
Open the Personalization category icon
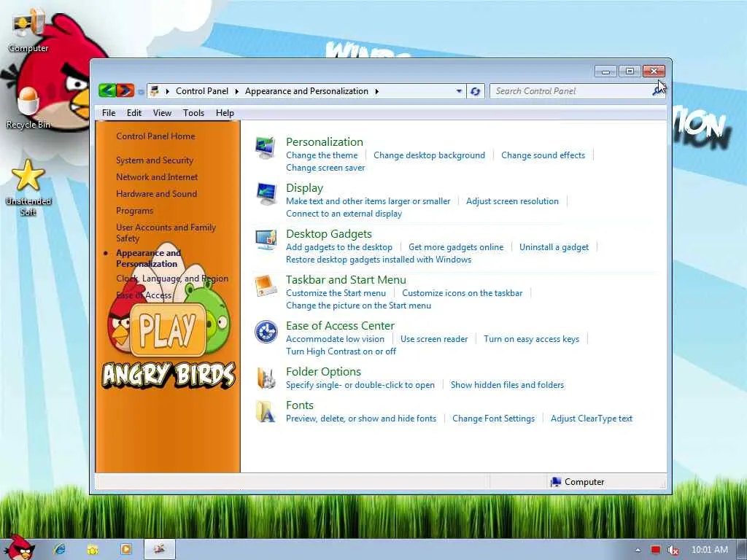point(265,148)
